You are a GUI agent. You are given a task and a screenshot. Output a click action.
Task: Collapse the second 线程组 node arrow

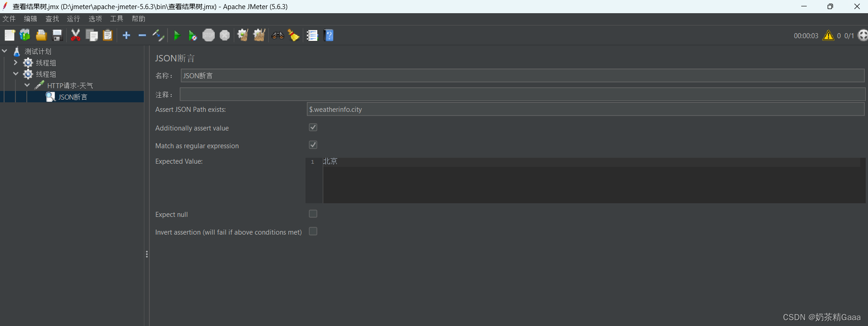[16, 74]
